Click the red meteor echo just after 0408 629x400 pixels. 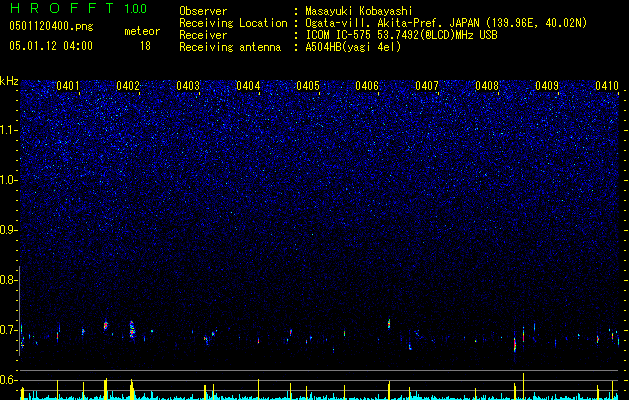(x=515, y=343)
